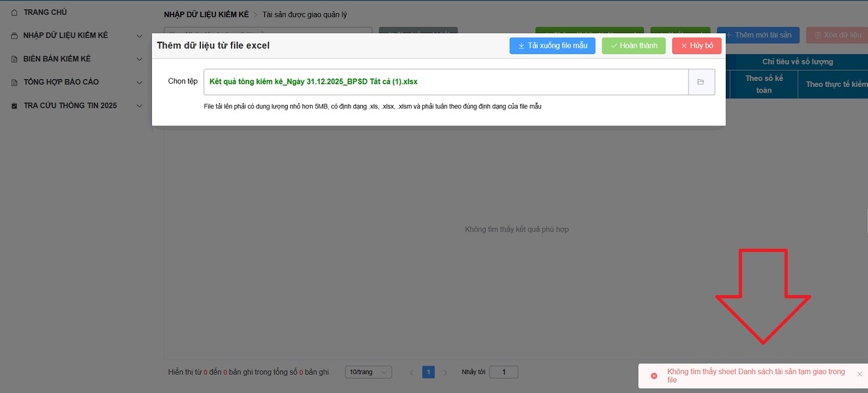Screen dimensions: 868x393
Task: Click the home icon beside TRANG CHỦ
Action: click(x=14, y=12)
